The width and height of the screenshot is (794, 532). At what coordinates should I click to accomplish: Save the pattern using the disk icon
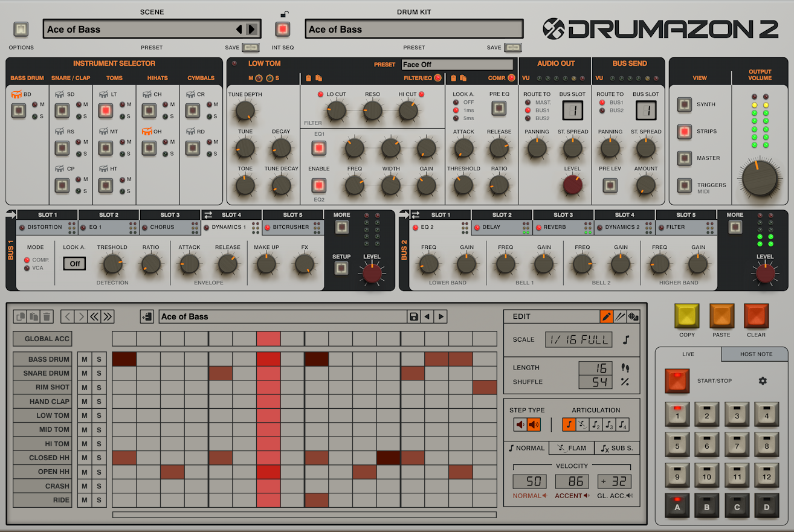(x=413, y=316)
